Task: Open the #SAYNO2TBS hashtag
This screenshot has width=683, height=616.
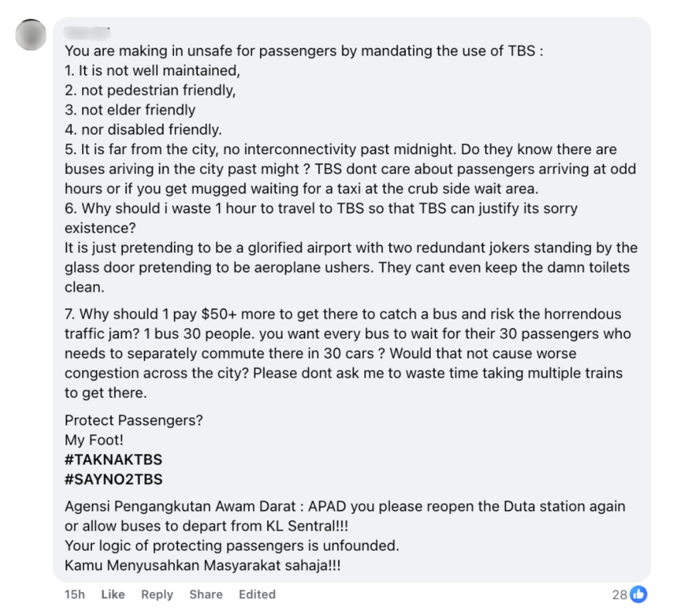Action: coord(113,479)
